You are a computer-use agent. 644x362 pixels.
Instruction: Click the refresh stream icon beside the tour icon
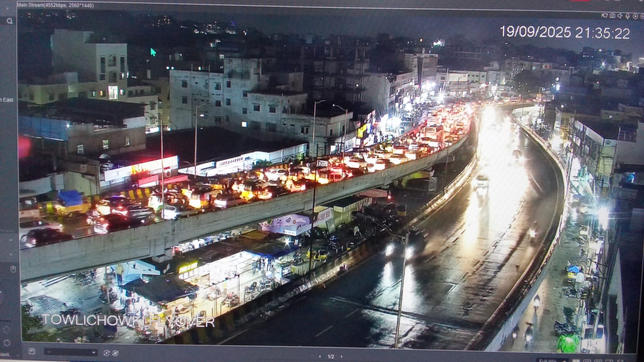[116, 353]
